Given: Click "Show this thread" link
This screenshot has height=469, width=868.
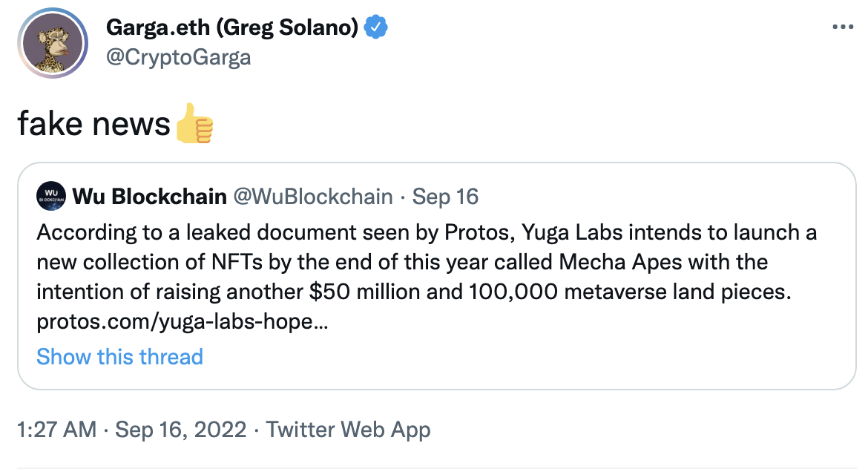Looking at the screenshot, I should 119,357.
